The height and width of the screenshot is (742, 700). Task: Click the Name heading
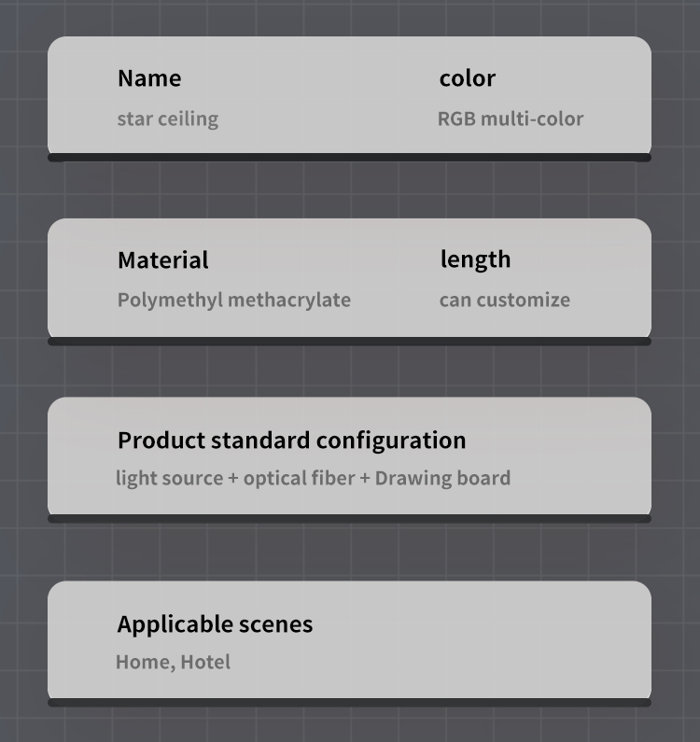(x=149, y=78)
